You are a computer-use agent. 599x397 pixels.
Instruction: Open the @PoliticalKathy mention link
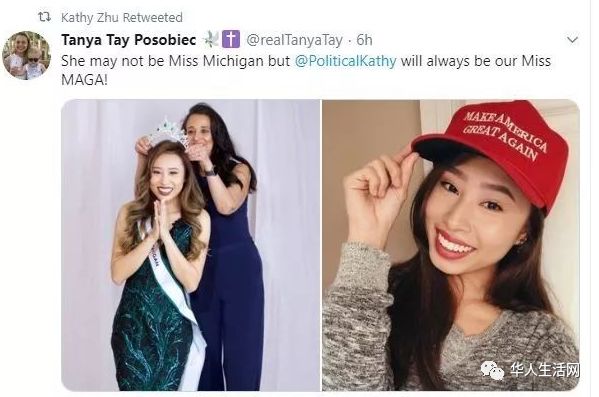pos(345,61)
